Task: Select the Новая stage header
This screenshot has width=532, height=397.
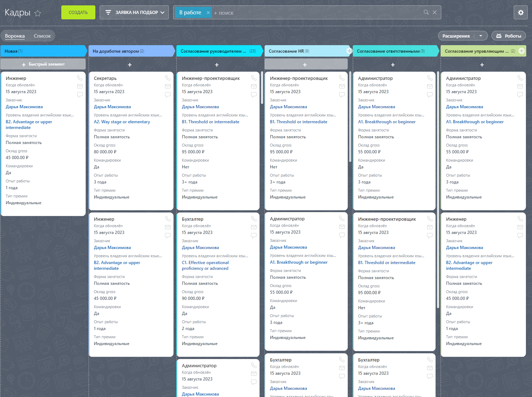Action: 43,51
